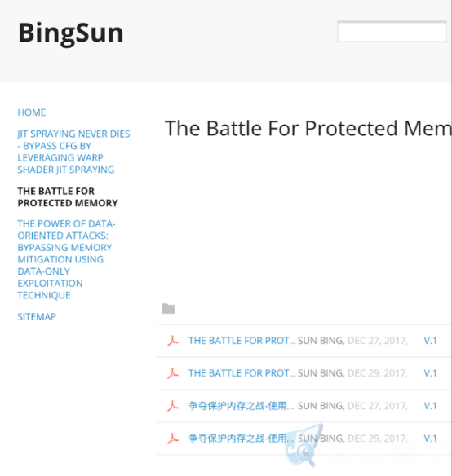Click PDF icon of Dec 29 English file
This screenshot has height=476, width=452.
coord(173,373)
